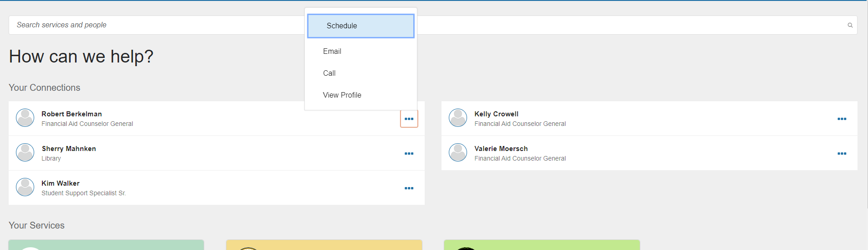Click Kelly Crowell's avatar icon
The image size is (868, 250).
[x=458, y=118]
